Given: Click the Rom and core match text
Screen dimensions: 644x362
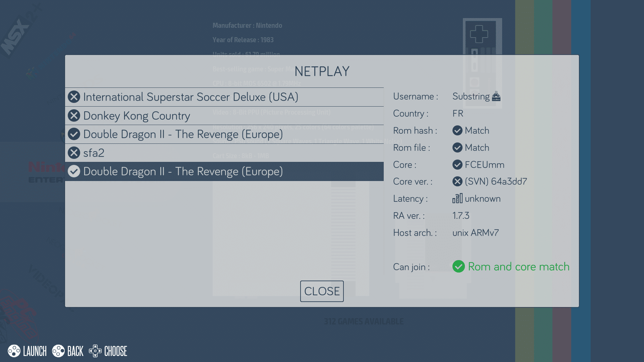Looking at the screenshot, I should pos(519,266).
